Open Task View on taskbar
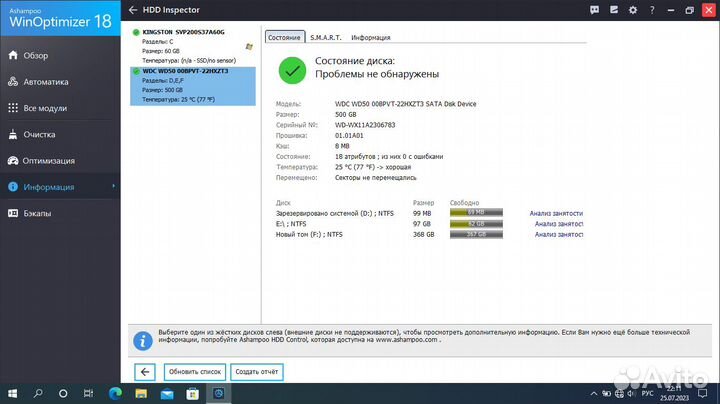 tap(89, 393)
